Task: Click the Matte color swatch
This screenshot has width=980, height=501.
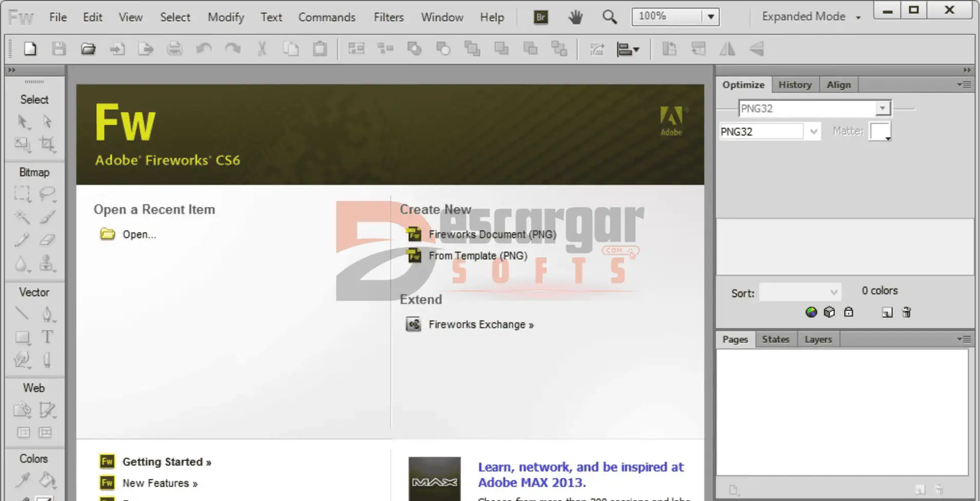Action: [880, 131]
